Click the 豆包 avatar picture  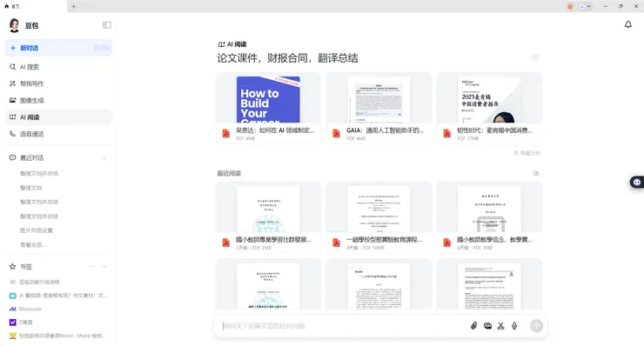(x=15, y=25)
